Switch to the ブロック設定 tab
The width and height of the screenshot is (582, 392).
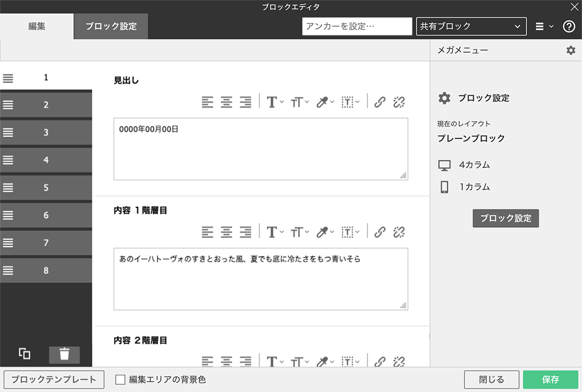pyautogui.click(x=110, y=26)
